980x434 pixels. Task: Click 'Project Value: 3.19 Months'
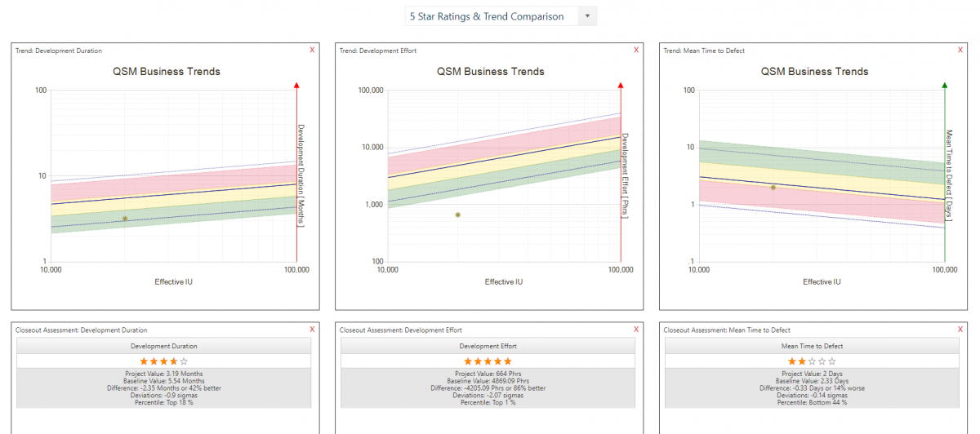coord(163,374)
